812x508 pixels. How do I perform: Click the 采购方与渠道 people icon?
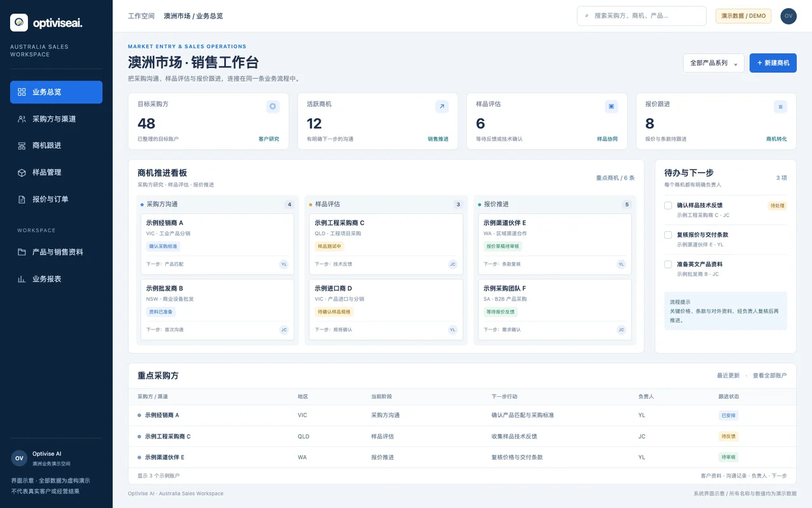22,119
